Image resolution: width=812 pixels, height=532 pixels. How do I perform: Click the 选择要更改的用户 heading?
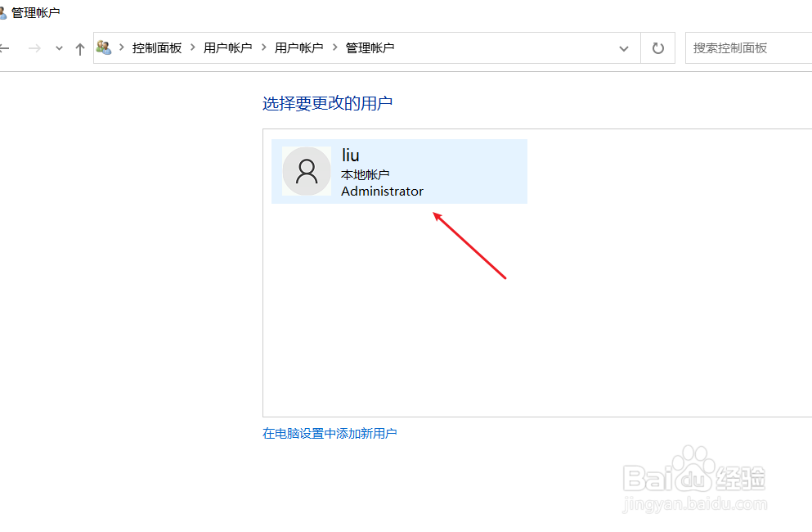click(328, 103)
